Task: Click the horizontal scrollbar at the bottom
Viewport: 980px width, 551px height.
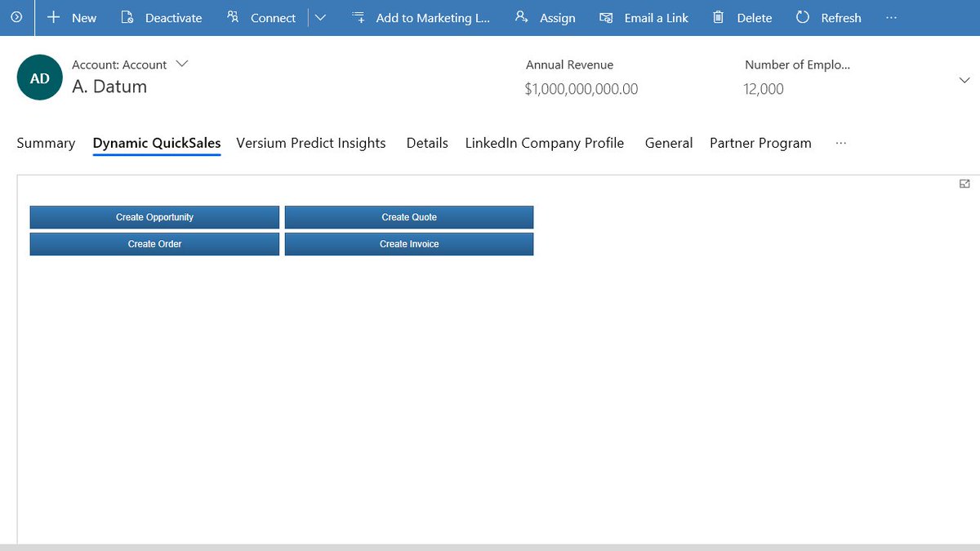Action: [490, 547]
